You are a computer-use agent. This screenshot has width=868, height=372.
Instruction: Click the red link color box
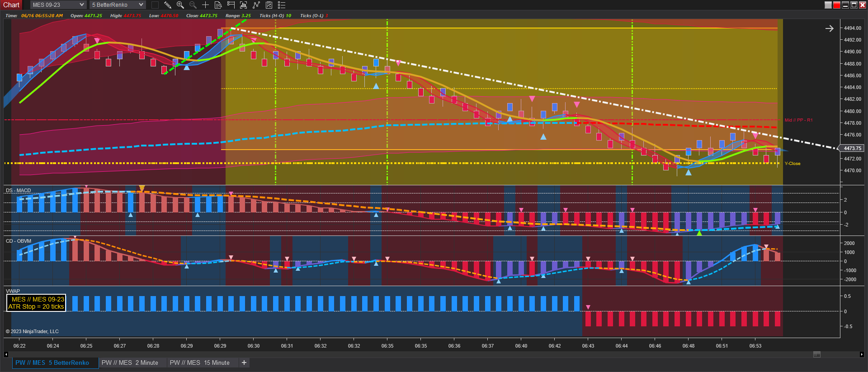coord(837,5)
